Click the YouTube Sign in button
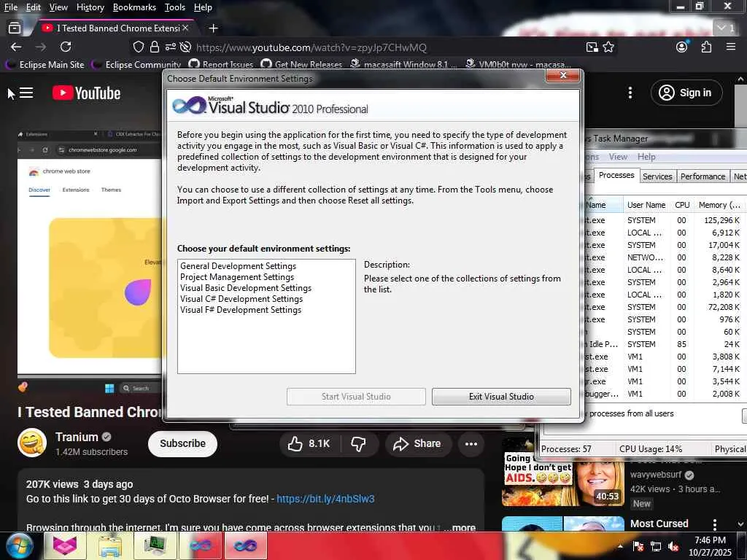This screenshot has width=747, height=560. pyautogui.click(x=686, y=93)
